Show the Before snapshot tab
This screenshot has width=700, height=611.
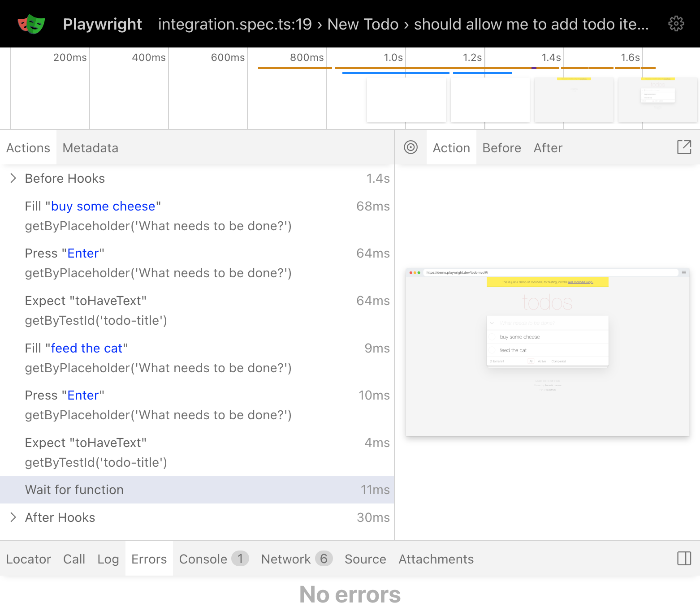coord(501,148)
